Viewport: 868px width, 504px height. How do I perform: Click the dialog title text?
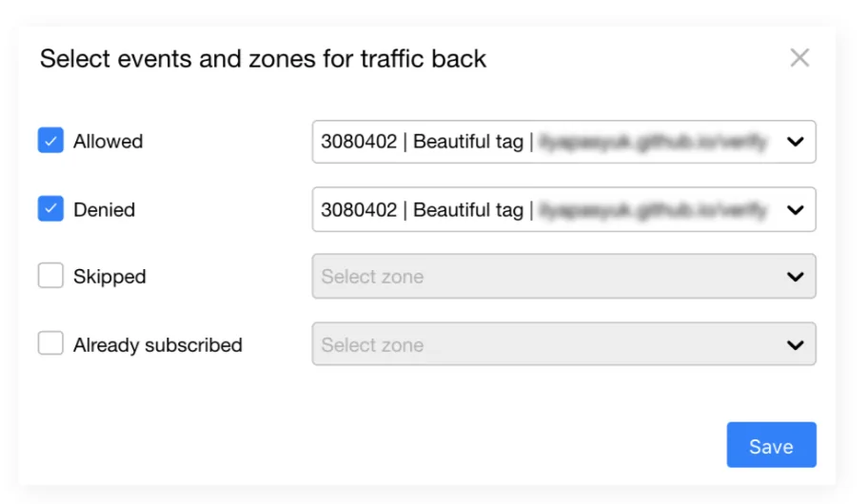[x=263, y=59]
